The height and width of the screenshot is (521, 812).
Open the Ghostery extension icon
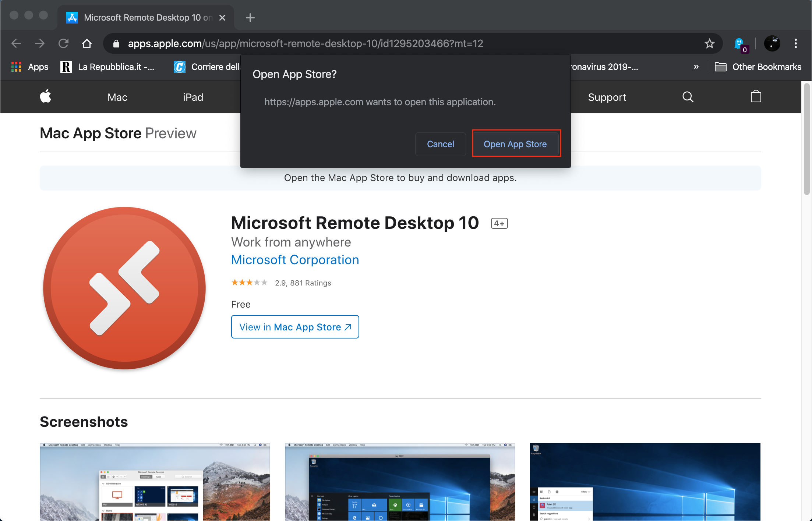pyautogui.click(x=741, y=44)
